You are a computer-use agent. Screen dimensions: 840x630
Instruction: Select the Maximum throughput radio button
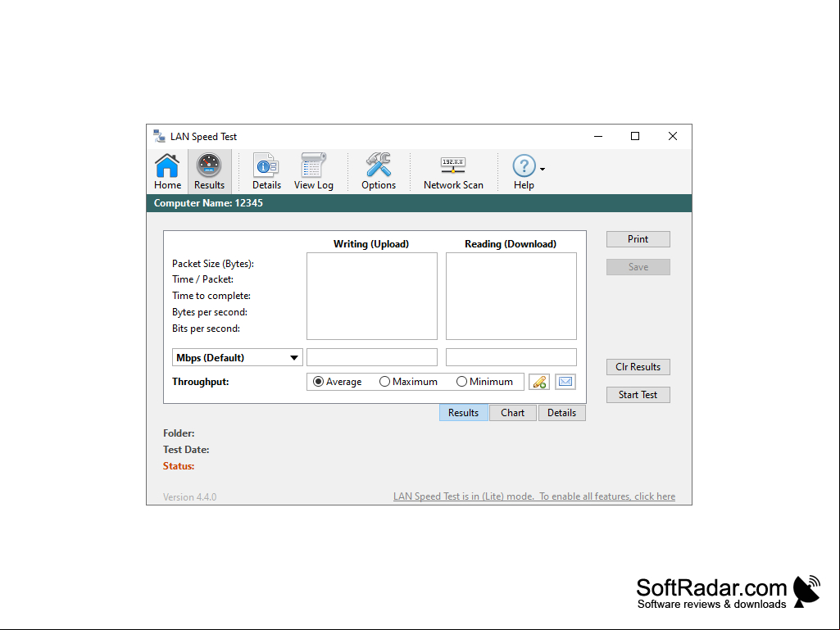pyautogui.click(x=384, y=382)
